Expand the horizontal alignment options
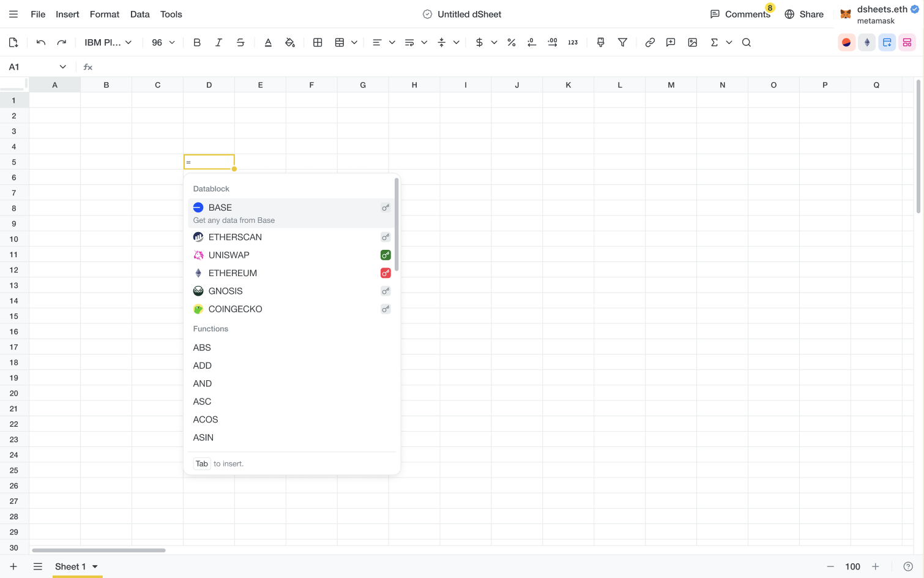 pyautogui.click(x=392, y=42)
